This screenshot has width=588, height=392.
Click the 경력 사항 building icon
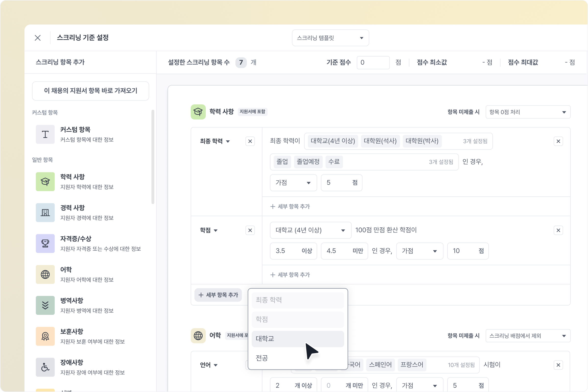(x=45, y=212)
